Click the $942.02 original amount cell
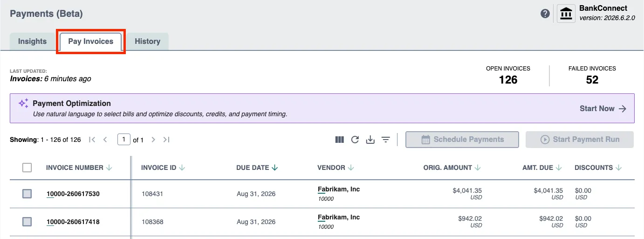 click(x=471, y=218)
